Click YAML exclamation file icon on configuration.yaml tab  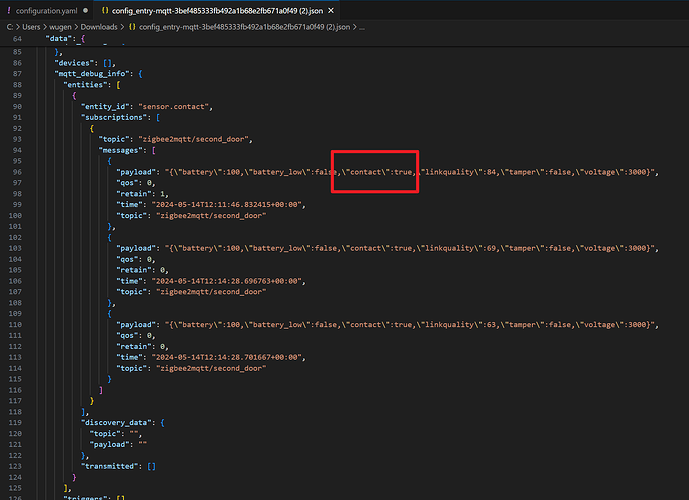9,11
